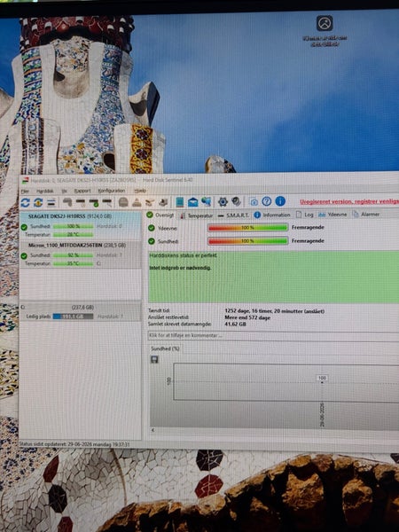399x532 pixels.
Task: Click the blue info circle toolbar icon
Action: pos(280,201)
